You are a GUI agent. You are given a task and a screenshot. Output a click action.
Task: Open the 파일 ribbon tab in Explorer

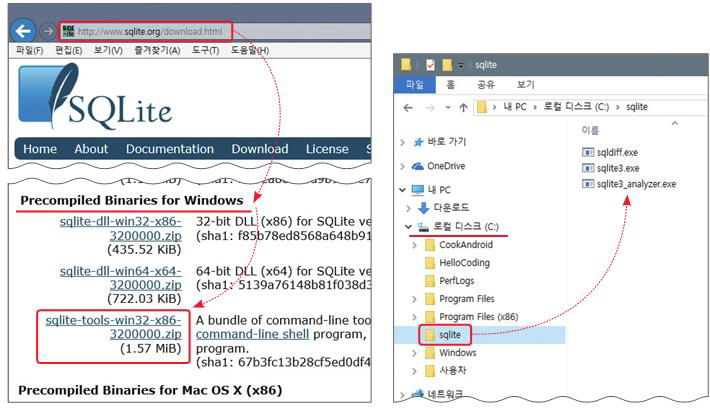pos(415,85)
